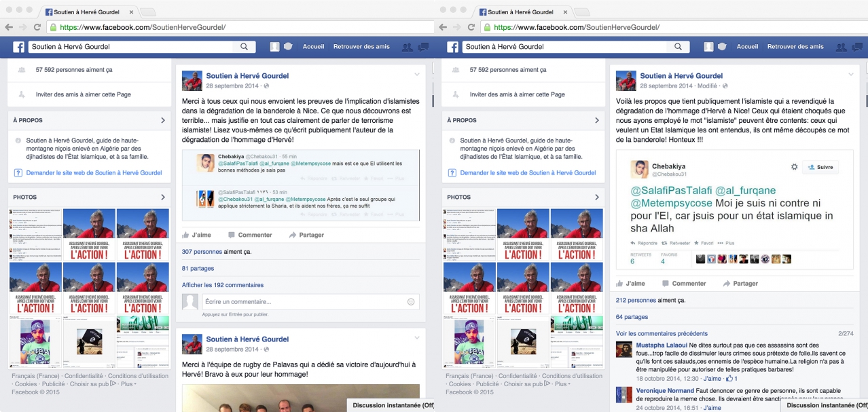Screen dimensions: 868x412
Task: Click search magnifier icon in left window
Action: pos(245,47)
